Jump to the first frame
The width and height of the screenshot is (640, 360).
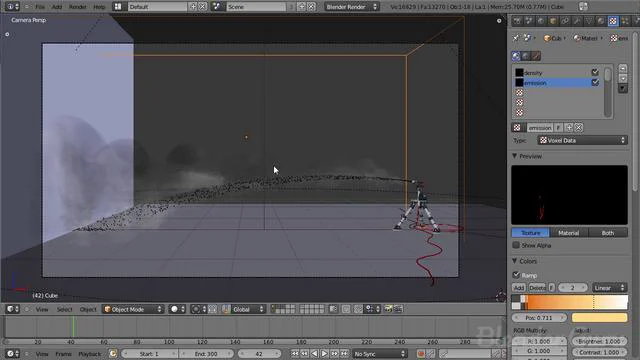point(295,353)
